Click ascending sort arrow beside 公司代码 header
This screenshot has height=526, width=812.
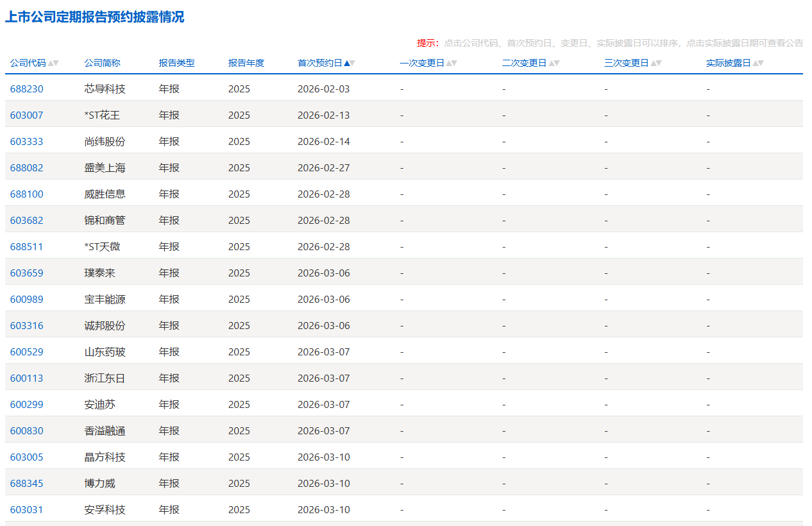click(50, 62)
